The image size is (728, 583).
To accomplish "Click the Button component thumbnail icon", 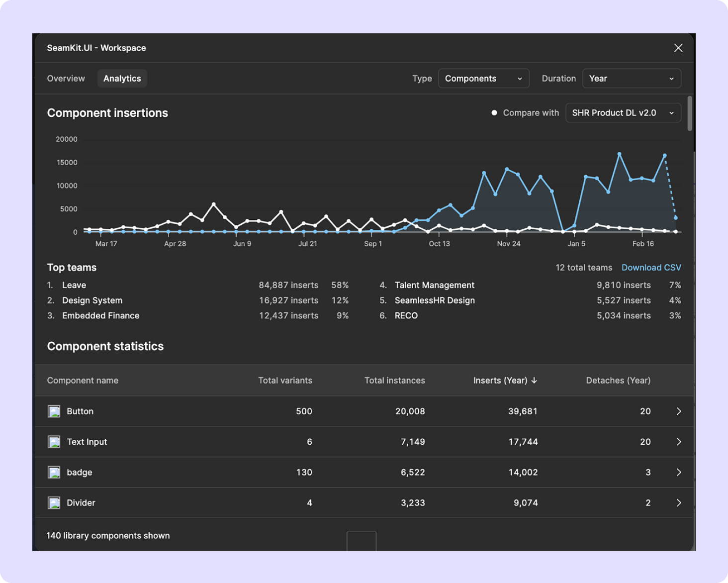I will click(54, 411).
